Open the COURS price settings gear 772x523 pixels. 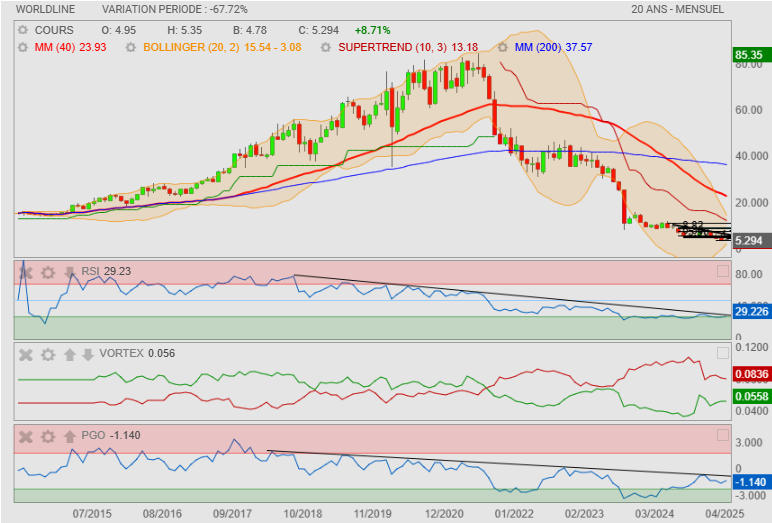(x=23, y=30)
